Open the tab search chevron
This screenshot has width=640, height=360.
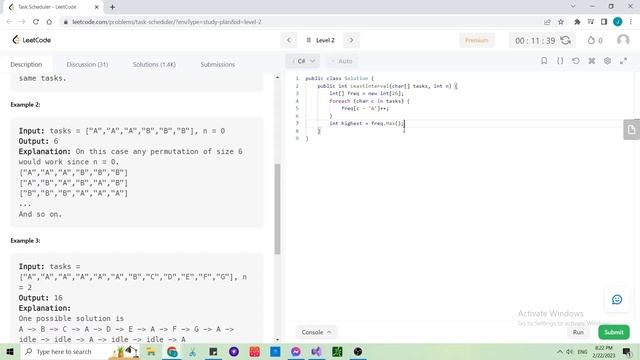(573, 6)
